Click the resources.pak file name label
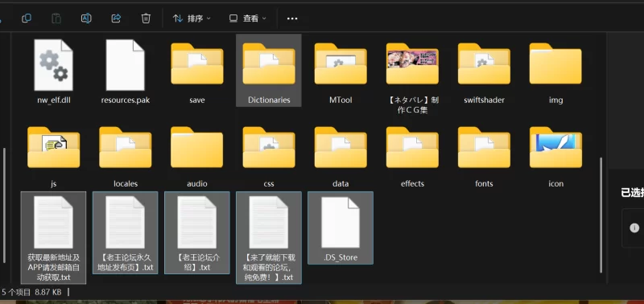 pos(126,100)
